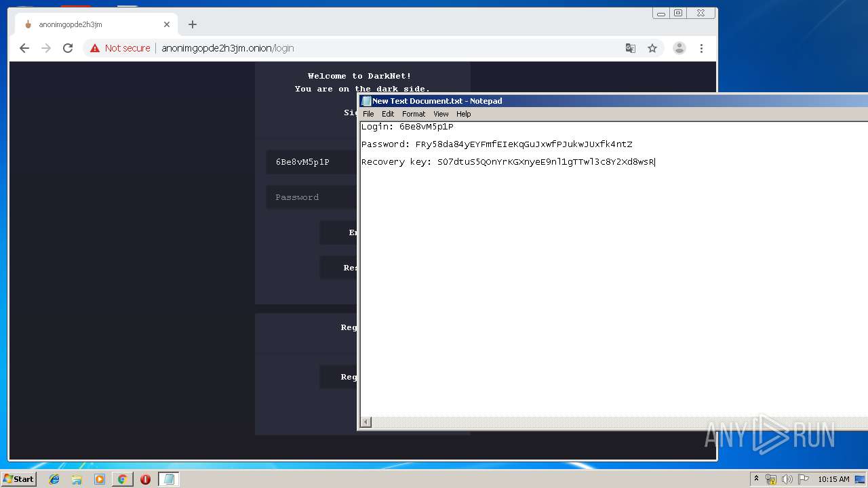Click the Login line in Notepad
The image size is (868, 488).
click(x=408, y=127)
